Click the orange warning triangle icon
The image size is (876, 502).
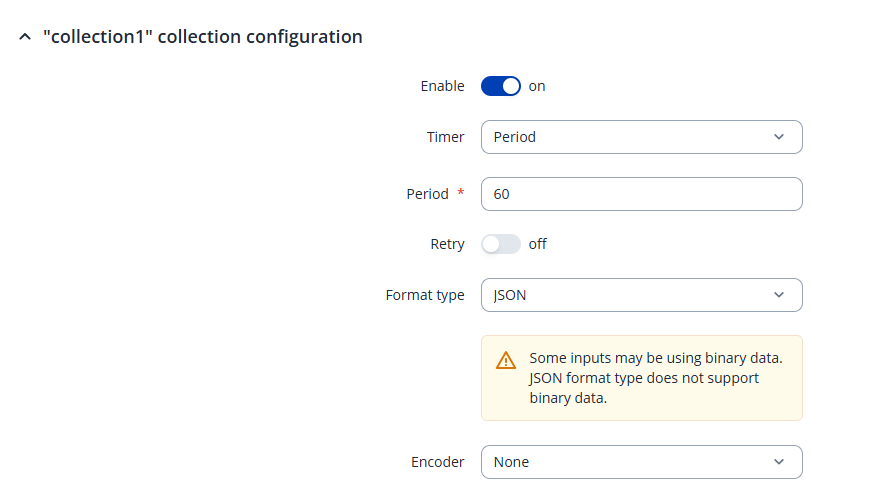coord(507,360)
